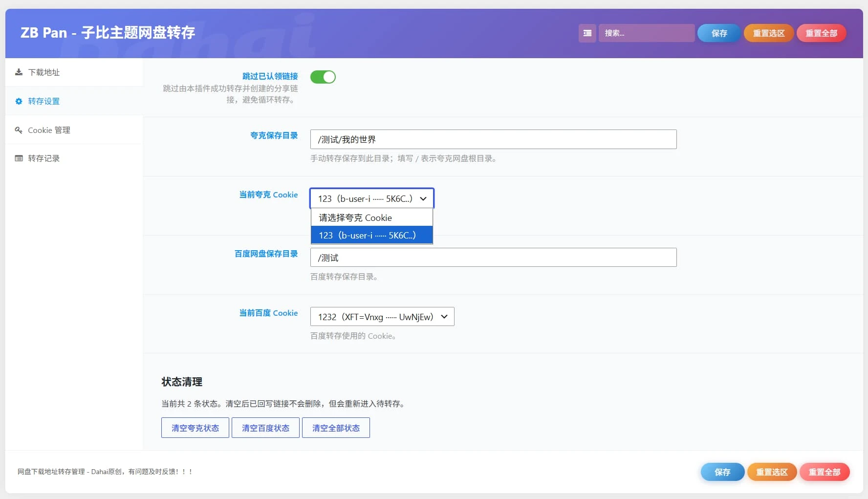This screenshot has height=499, width=868.
Task: Open the Cookie 管理 tab
Action: 74,130
